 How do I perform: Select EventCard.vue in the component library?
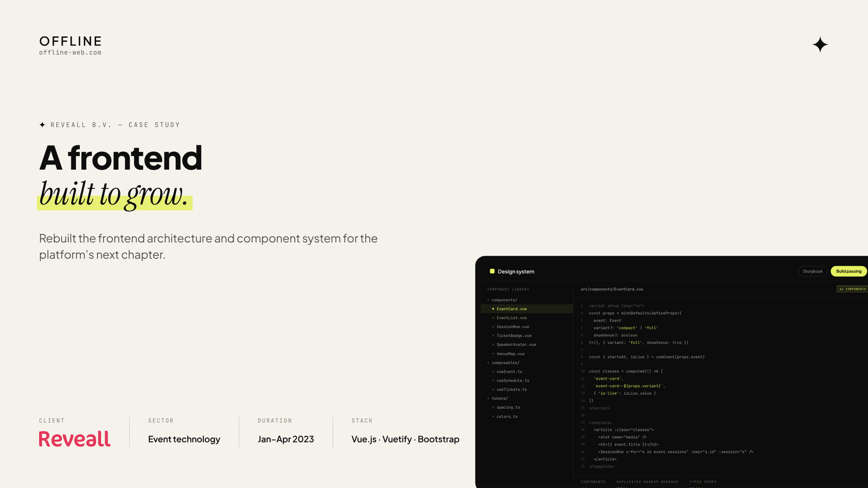coord(527,309)
